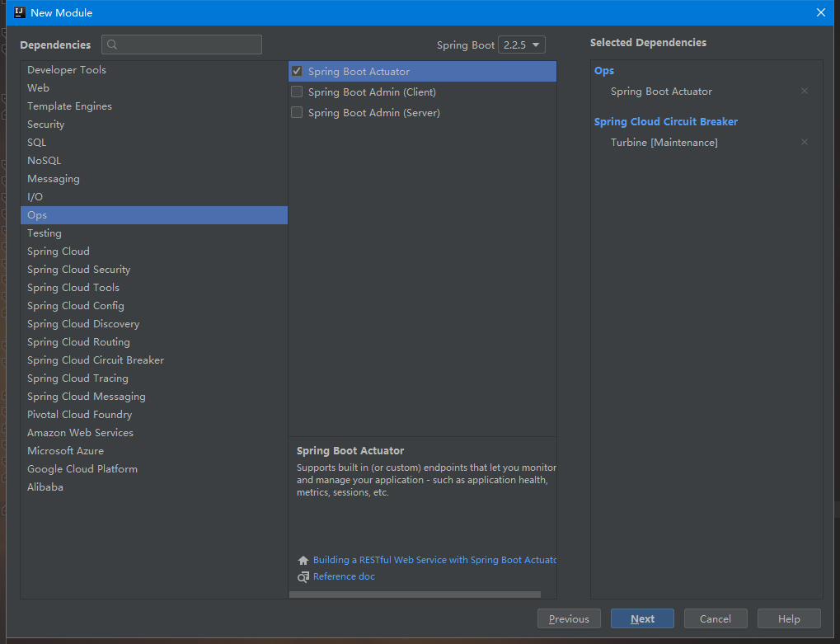
Task: Click the search magnifier icon
Action: coord(112,45)
